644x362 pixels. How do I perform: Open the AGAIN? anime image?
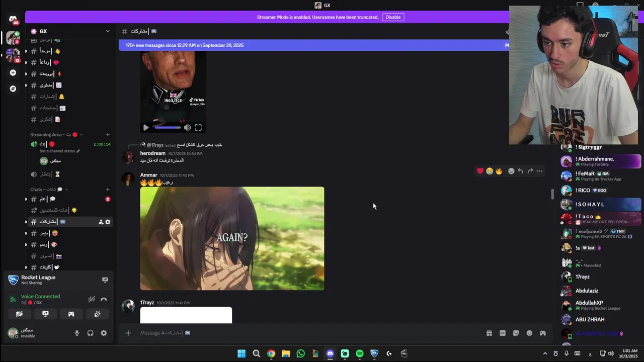[232, 238]
